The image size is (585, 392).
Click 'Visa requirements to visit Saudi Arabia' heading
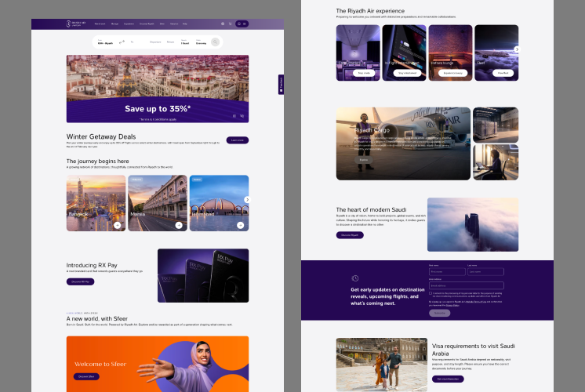coord(473,350)
